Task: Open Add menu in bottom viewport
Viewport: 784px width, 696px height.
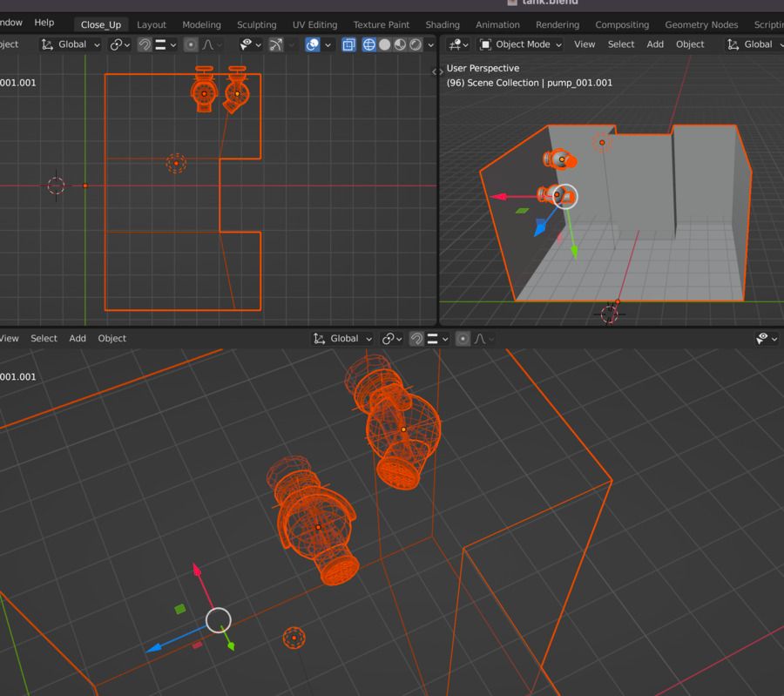Action: coord(78,339)
